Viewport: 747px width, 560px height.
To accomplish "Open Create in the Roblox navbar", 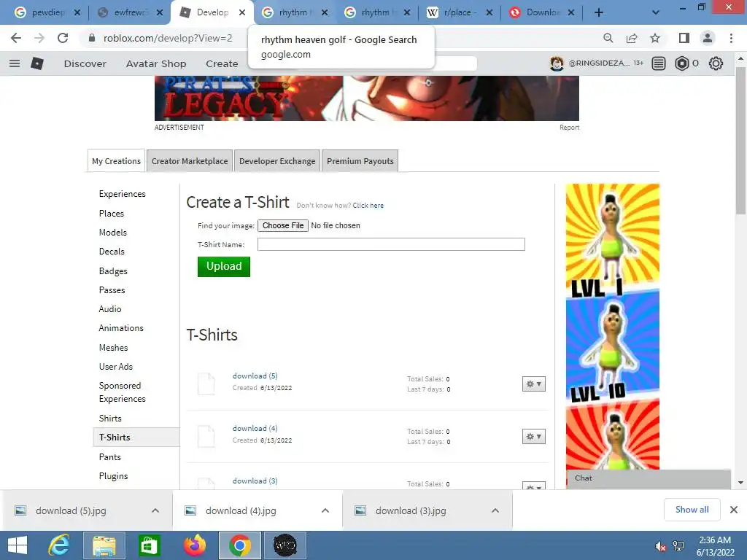I will click(222, 63).
